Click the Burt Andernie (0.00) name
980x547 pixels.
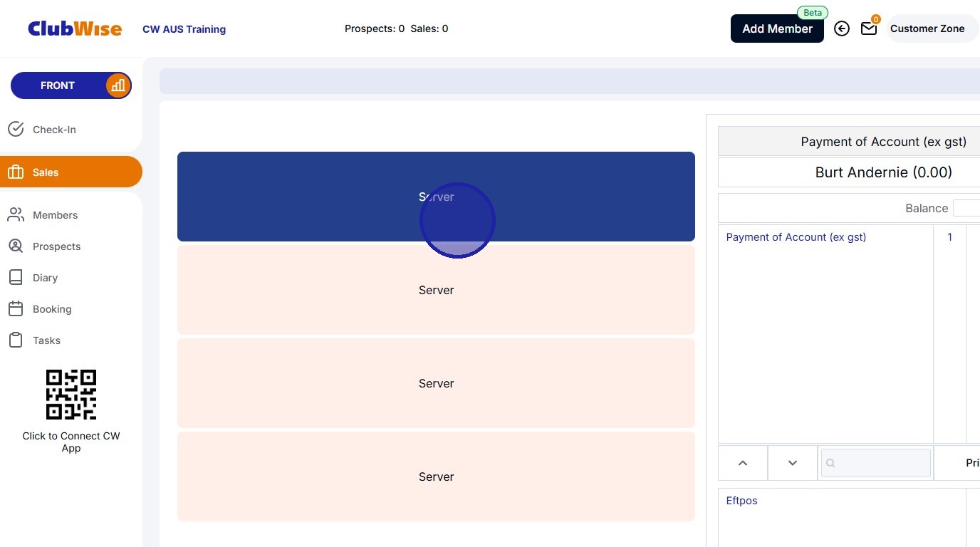(x=883, y=172)
